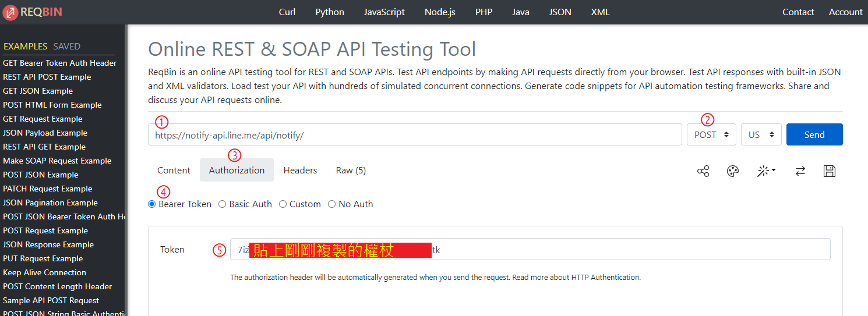This screenshot has width=868, height=316.
Task: Open the SAVED sidebar tab
Action: tap(67, 47)
